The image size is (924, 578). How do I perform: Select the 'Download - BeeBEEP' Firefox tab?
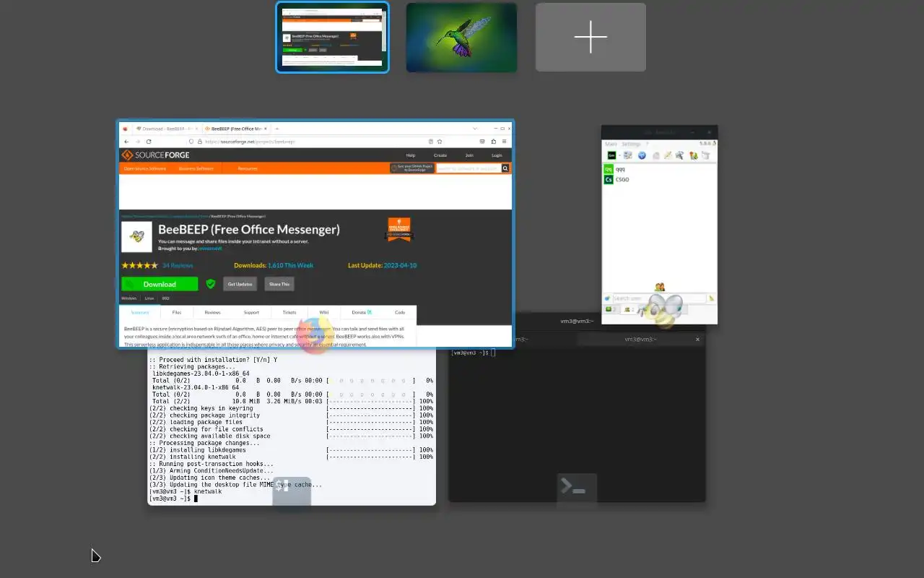tap(165, 129)
